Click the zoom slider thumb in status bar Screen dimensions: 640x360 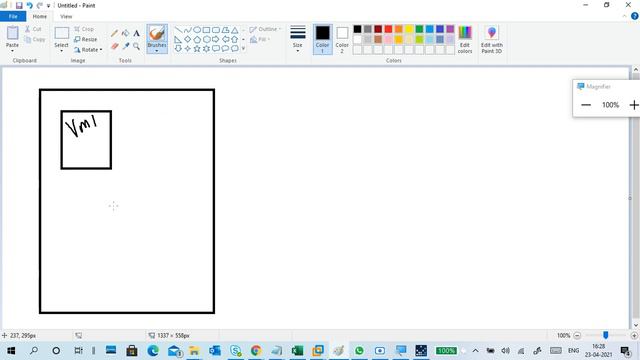(x=606, y=335)
